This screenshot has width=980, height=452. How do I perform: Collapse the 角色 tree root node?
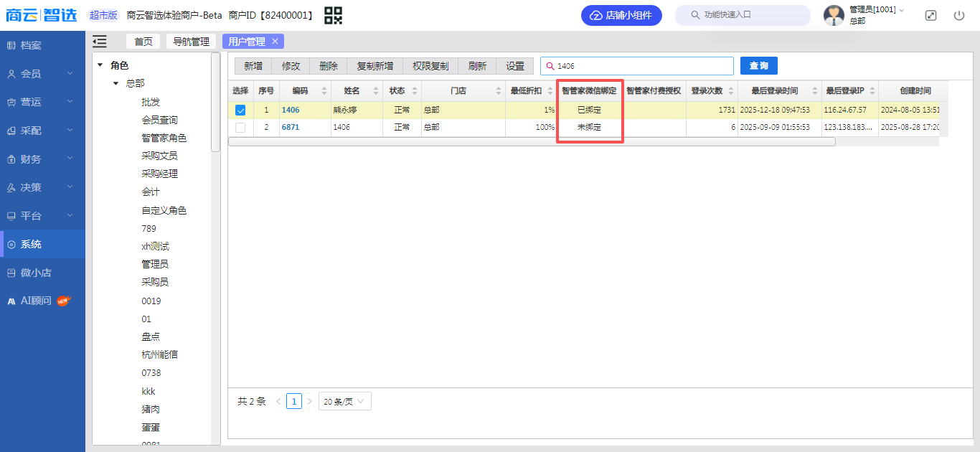[x=100, y=65]
